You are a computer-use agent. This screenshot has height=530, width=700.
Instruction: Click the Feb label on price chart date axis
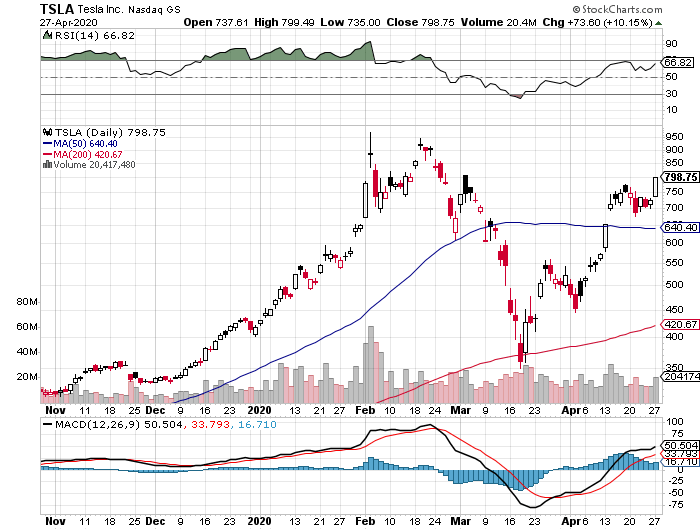(x=365, y=410)
